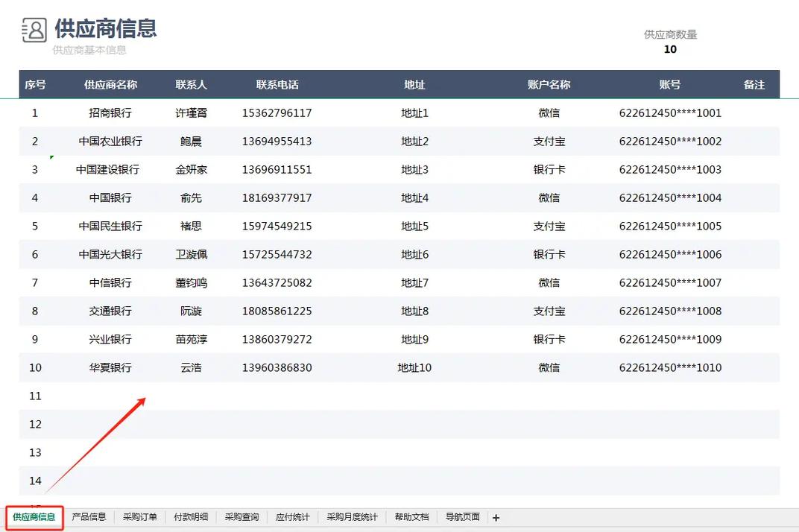
Task: Select phone number 15974549215
Action: pyautogui.click(x=277, y=227)
